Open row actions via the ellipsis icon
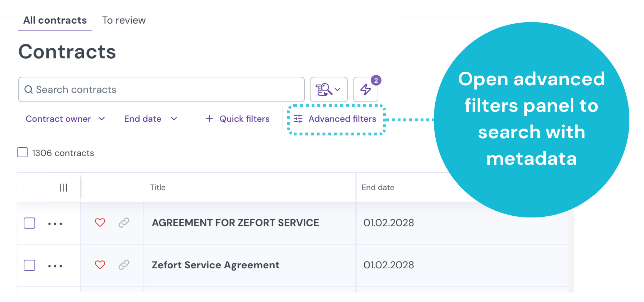Screen dimensions: 644x302 pyautogui.click(x=55, y=223)
